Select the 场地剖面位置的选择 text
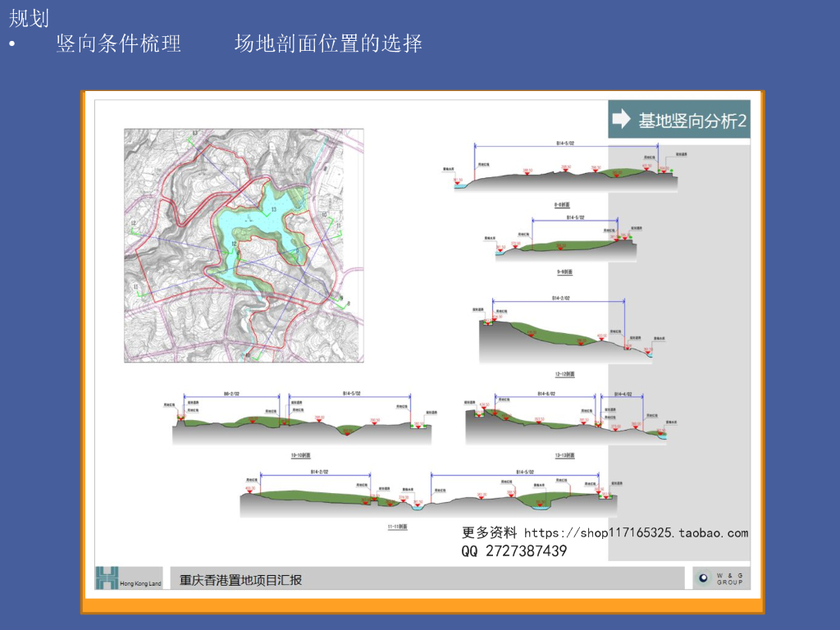The height and width of the screenshot is (630, 840). point(328,43)
